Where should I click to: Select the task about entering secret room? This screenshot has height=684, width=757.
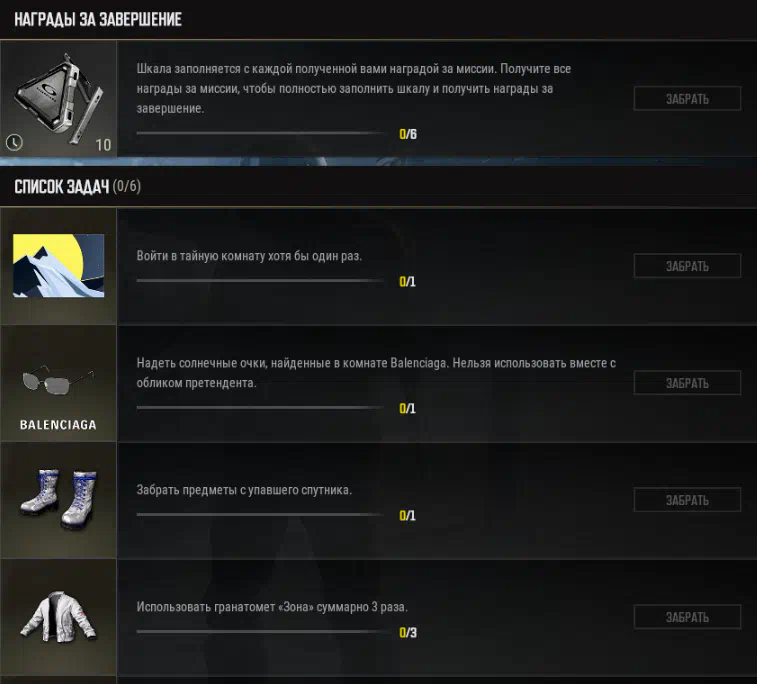tap(249, 256)
